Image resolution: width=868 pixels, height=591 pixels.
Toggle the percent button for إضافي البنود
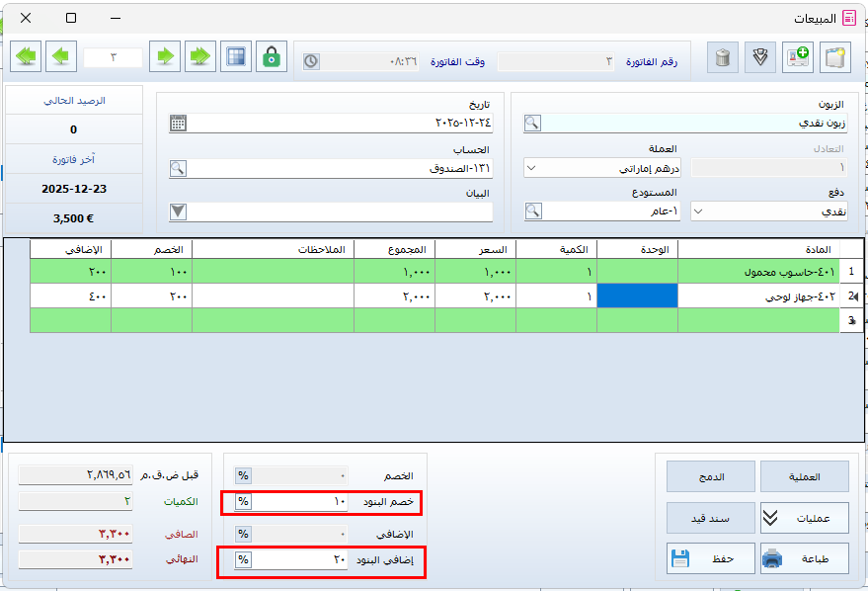tap(243, 560)
